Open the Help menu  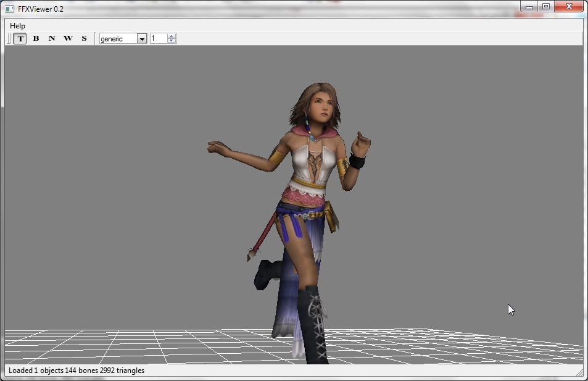click(17, 26)
